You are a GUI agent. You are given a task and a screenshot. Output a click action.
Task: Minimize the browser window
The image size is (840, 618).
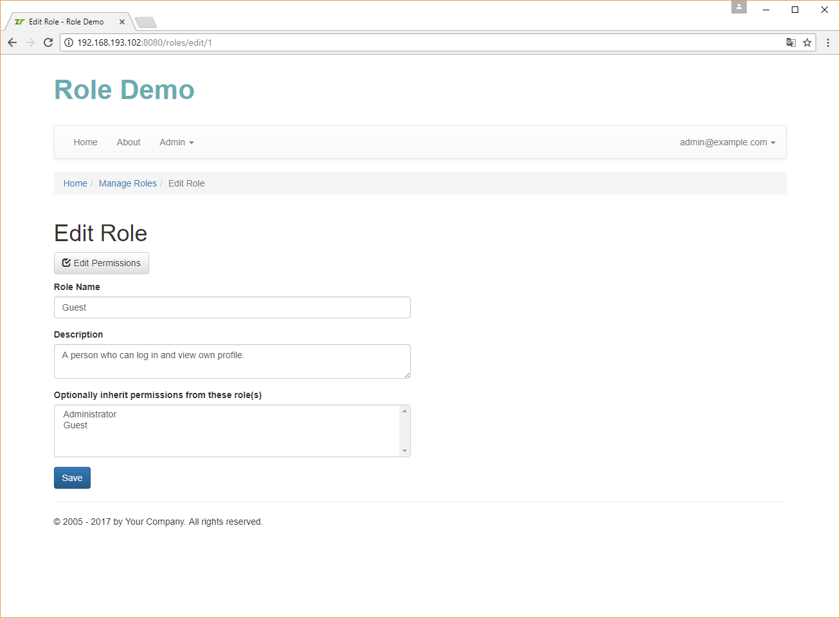[766, 10]
